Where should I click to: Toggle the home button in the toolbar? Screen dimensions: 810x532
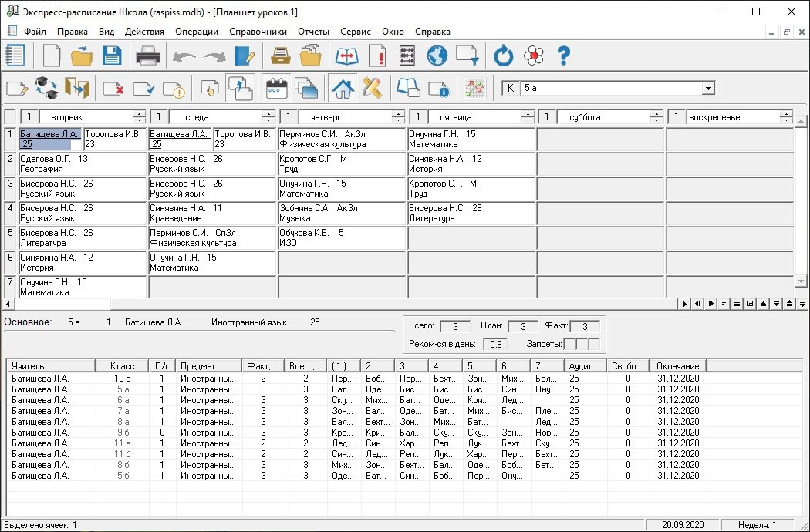[x=342, y=89]
